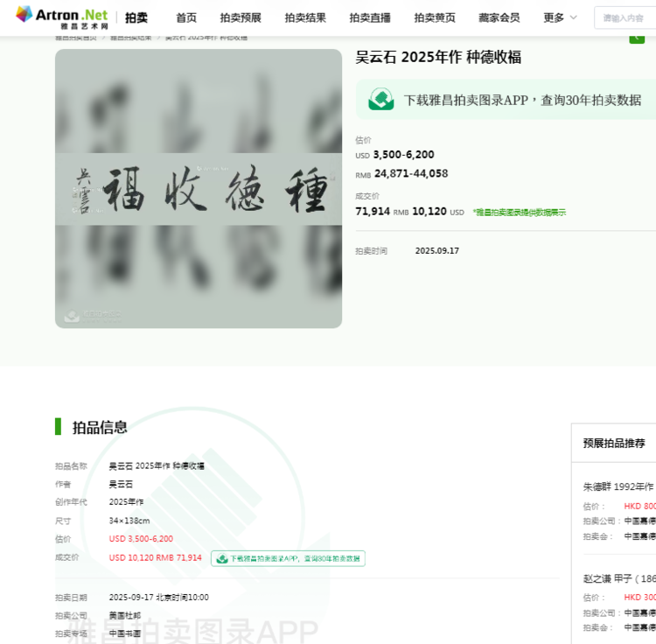Click the Artron.Net logo
Screen dimensions: 656x644
(x=61, y=17)
